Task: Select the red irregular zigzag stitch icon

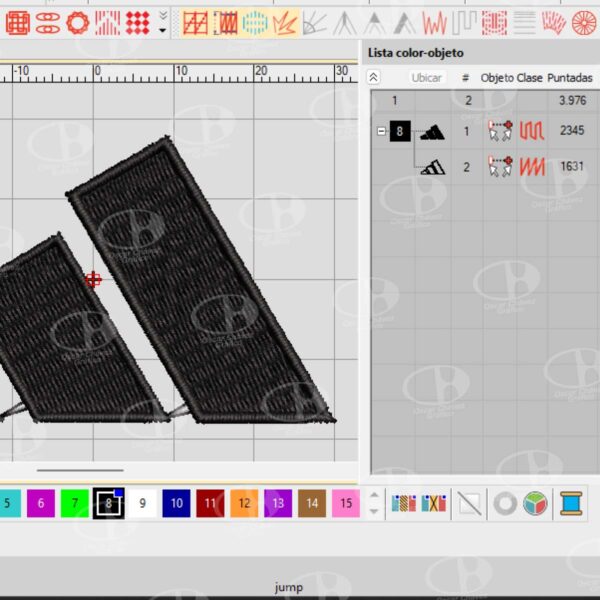Action: click(435, 23)
